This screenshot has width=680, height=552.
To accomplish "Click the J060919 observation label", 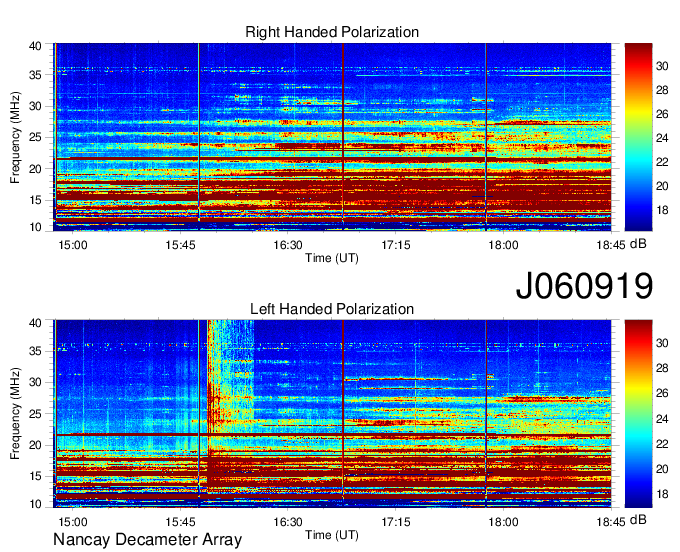I will (584, 285).
